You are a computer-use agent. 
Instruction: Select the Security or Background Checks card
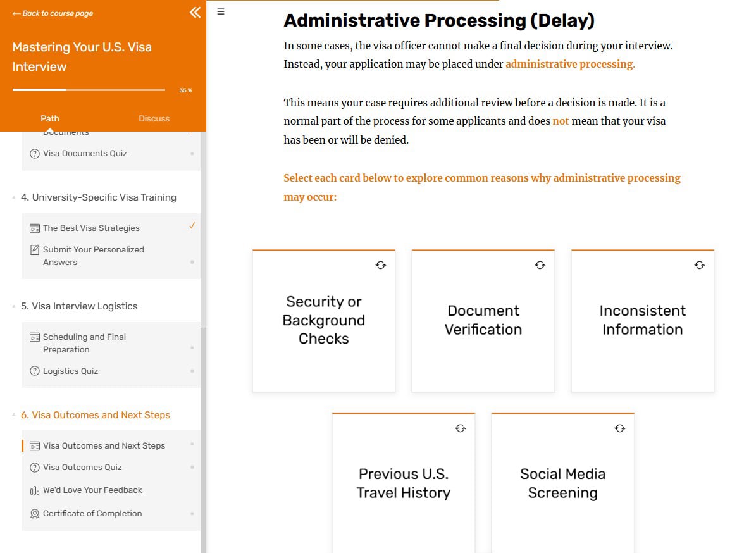point(324,321)
